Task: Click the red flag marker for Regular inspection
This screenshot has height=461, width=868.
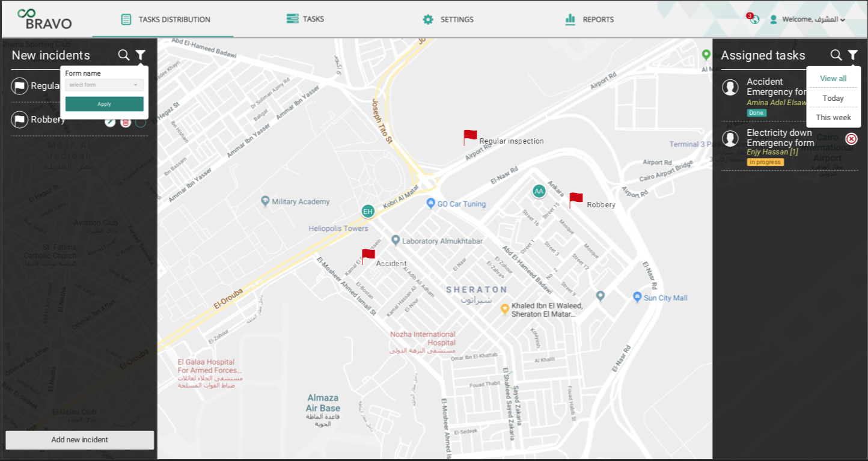Action: point(470,138)
